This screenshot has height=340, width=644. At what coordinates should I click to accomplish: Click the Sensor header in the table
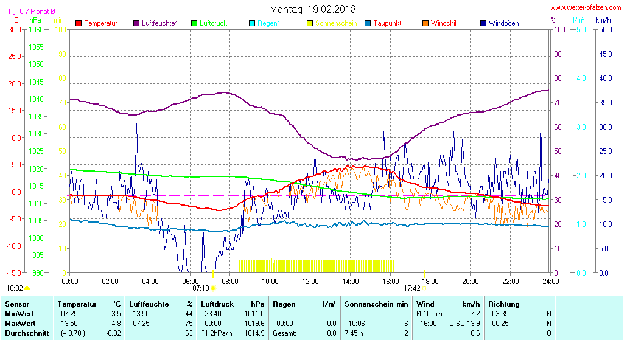17,304
